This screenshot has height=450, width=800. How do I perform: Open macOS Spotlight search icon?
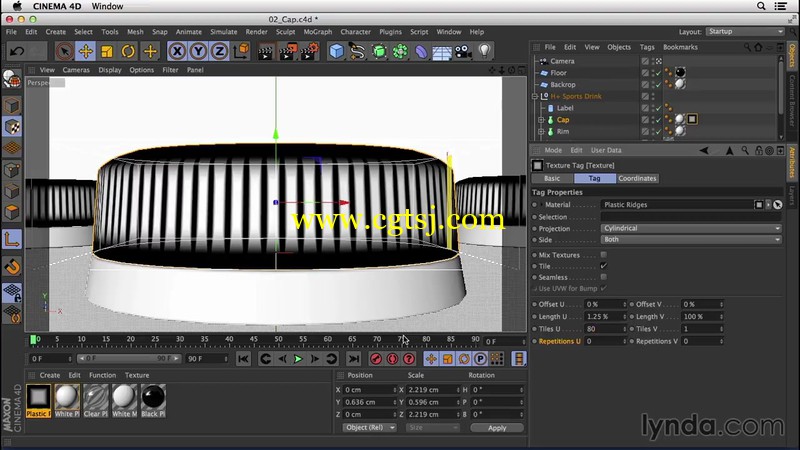click(x=761, y=6)
